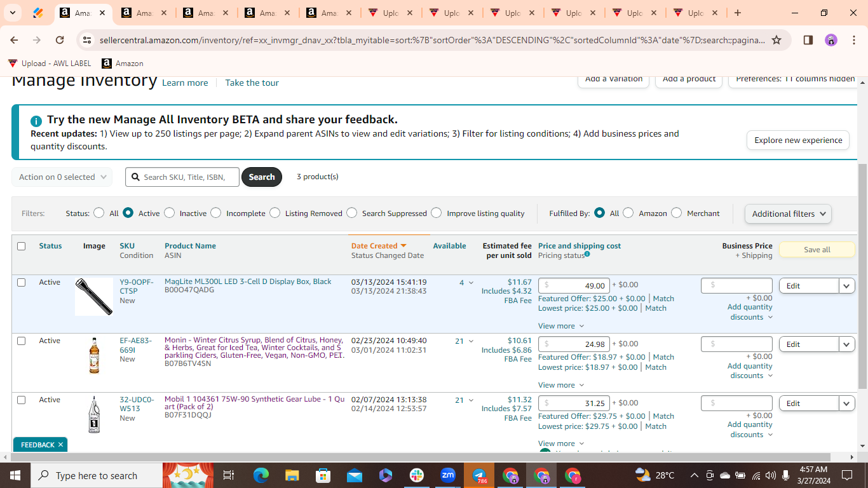Screen dimensions: 868x488
Task: Reload the page with refresh icon
Action: tap(60, 40)
